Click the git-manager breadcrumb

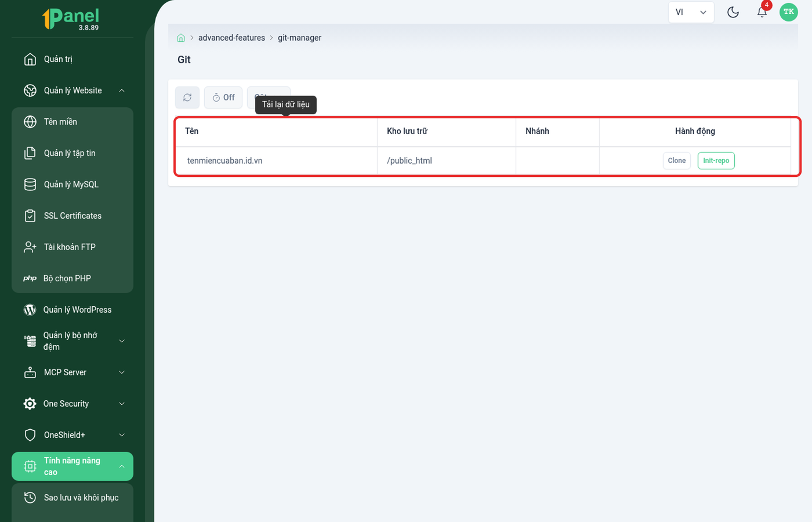point(299,38)
